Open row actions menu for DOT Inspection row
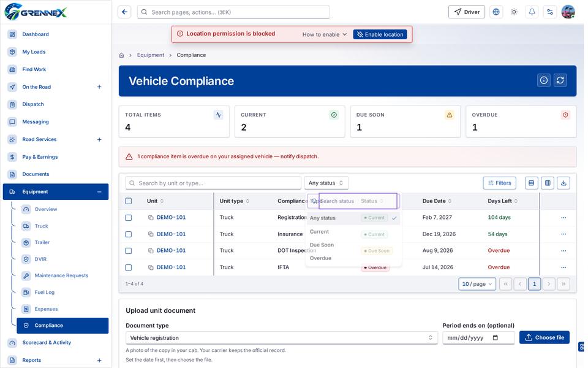Viewport: 588px width, 368px height. (563, 250)
